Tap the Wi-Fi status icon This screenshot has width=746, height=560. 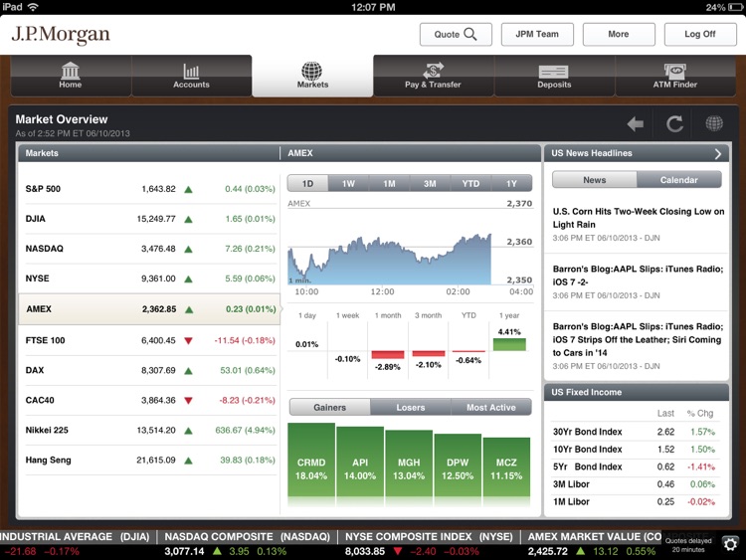33,7
